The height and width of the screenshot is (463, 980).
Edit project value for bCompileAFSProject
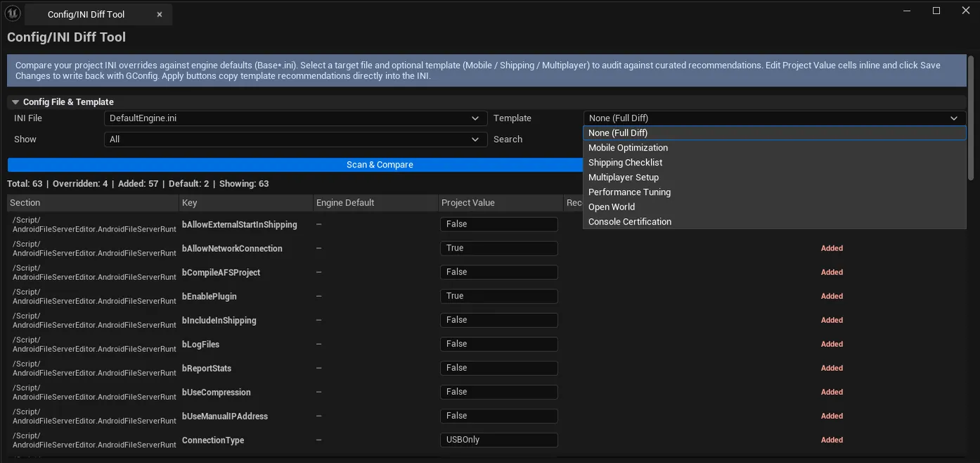click(x=499, y=272)
